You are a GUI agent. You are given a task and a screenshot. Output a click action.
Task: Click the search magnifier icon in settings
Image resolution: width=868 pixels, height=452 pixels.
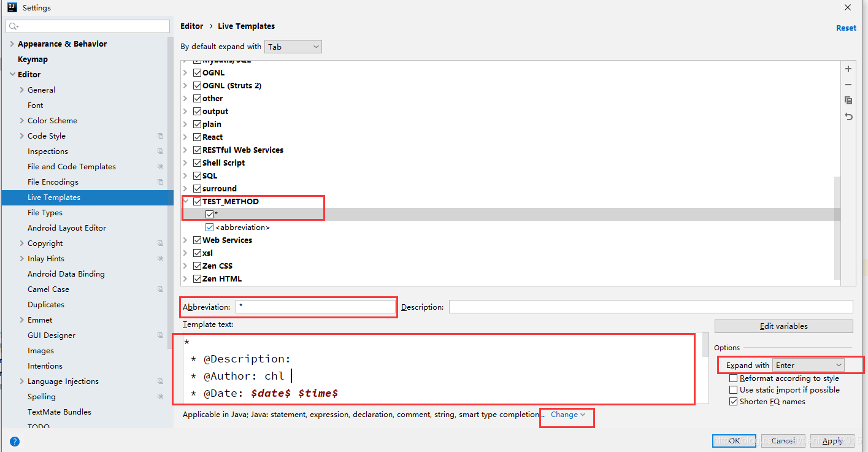pos(13,26)
